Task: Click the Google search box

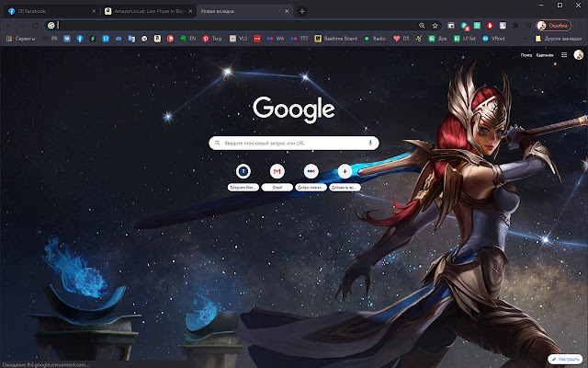Action: 294,144
